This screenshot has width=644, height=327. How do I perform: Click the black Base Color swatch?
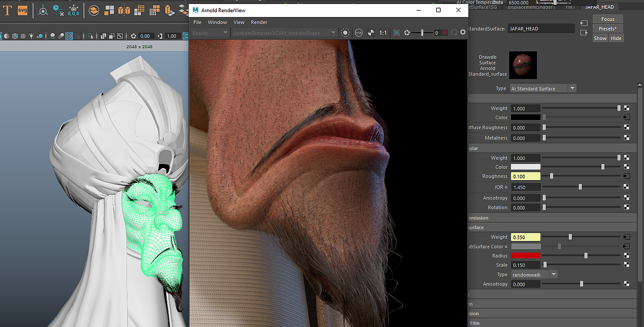526,117
